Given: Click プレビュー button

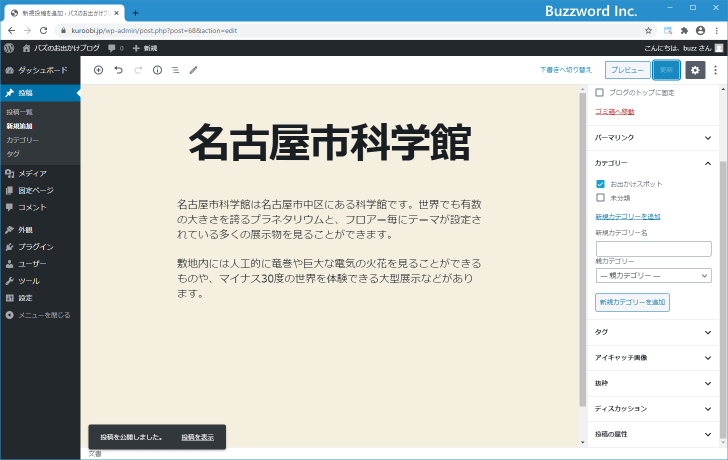Looking at the screenshot, I should (x=627, y=70).
